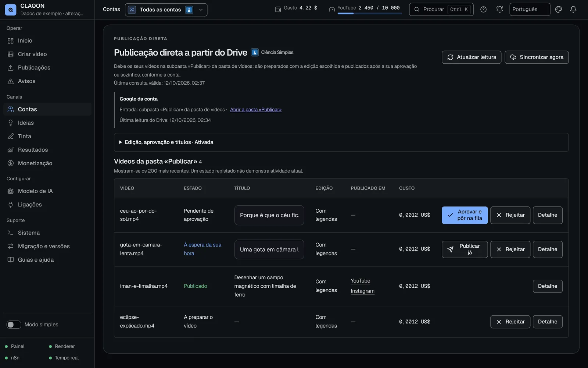Reject eclipse-explicado.mp4 video

[510, 322]
